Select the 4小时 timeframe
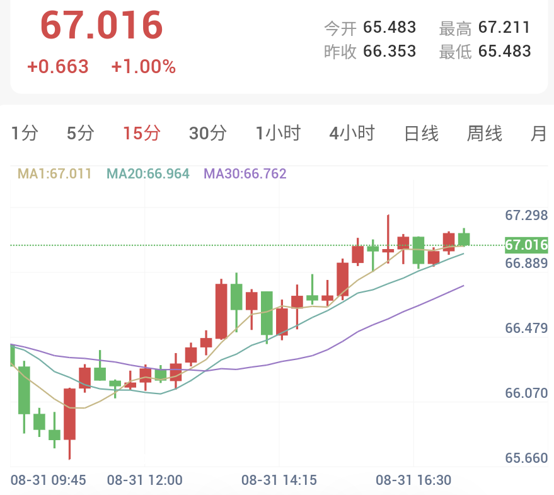554x495 pixels. 352,134
